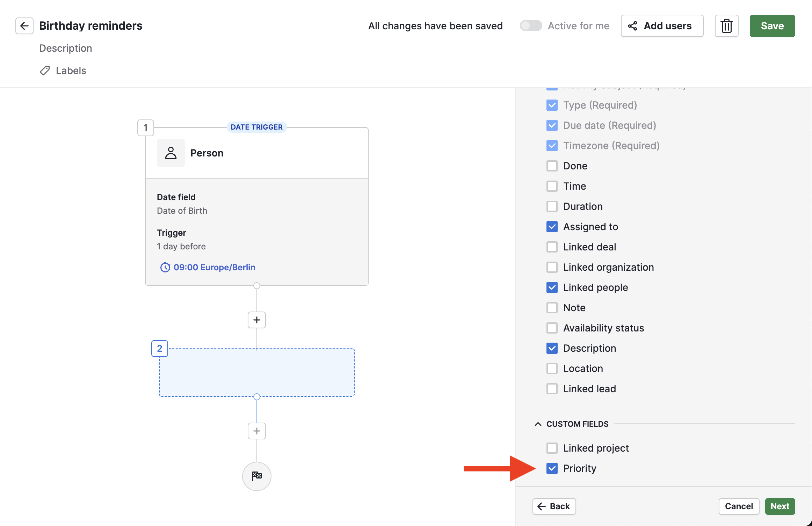Click the back arrow icon beside Birthday reminders
812x526 pixels.
[24, 26]
